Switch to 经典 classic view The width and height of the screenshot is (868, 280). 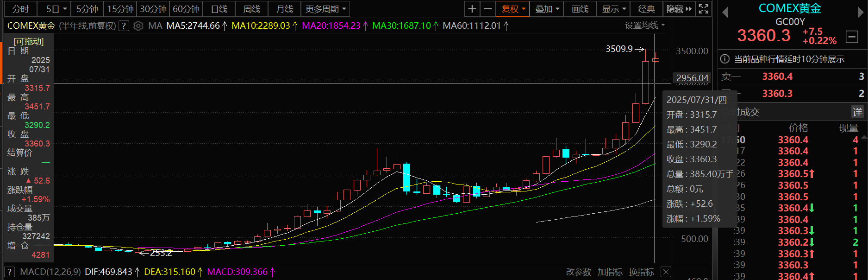click(646, 9)
